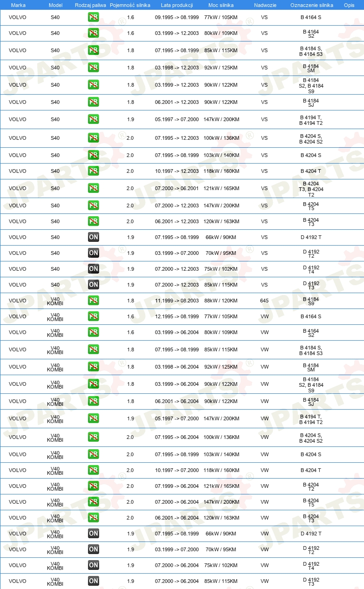Click V40 Kombi power cell 120kW / 163KM
Viewport: 364px width, 589px height.
221,518
